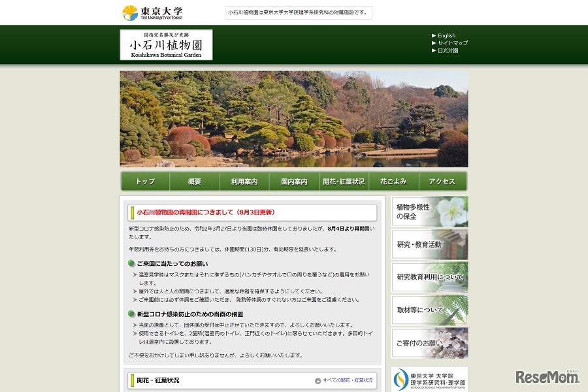Click the bullet line about 温室見学時はマスク

(x=254, y=279)
